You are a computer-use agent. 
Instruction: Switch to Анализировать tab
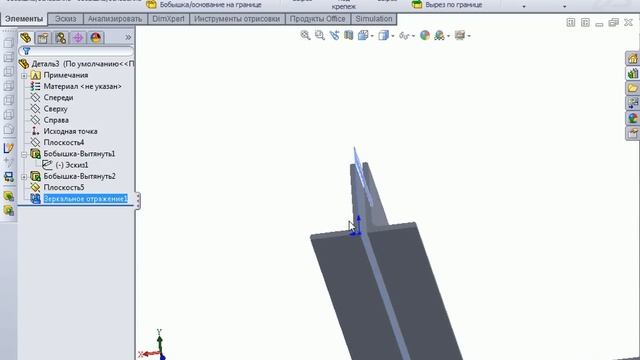coord(115,19)
